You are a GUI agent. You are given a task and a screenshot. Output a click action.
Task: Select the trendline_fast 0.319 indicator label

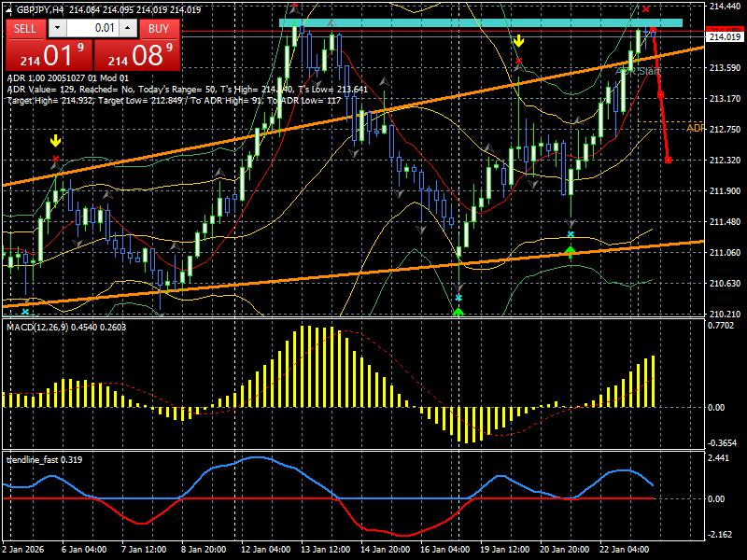click(x=44, y=460)
